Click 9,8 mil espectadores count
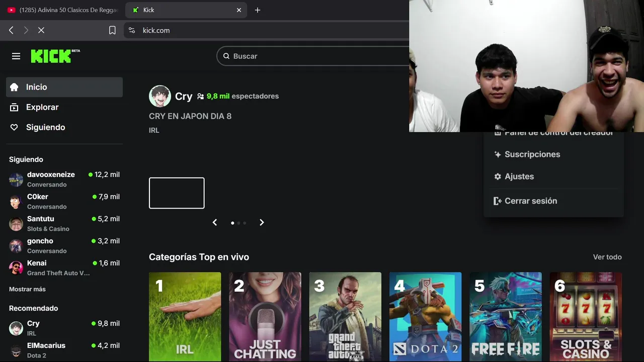This screenshot has height=362, width=644. click(243, 96)
